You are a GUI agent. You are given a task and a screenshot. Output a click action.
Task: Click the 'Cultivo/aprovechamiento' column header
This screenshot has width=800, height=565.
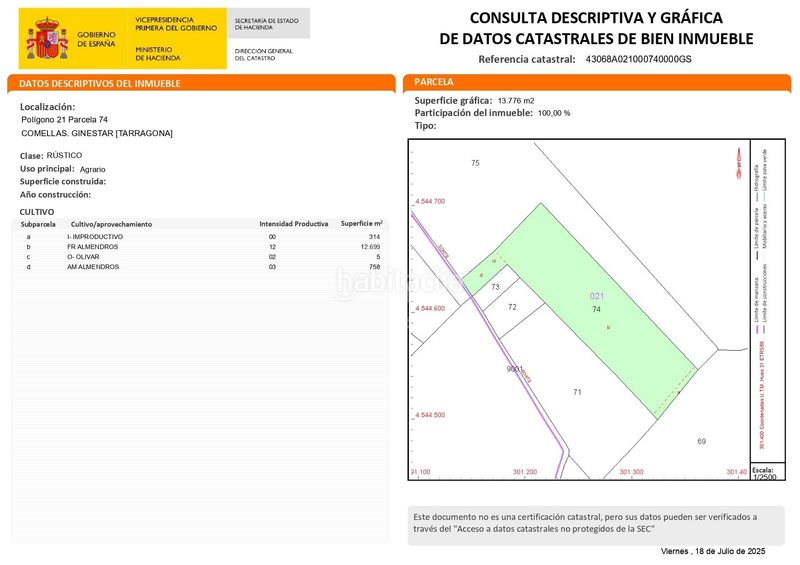(x=111, y=224)
